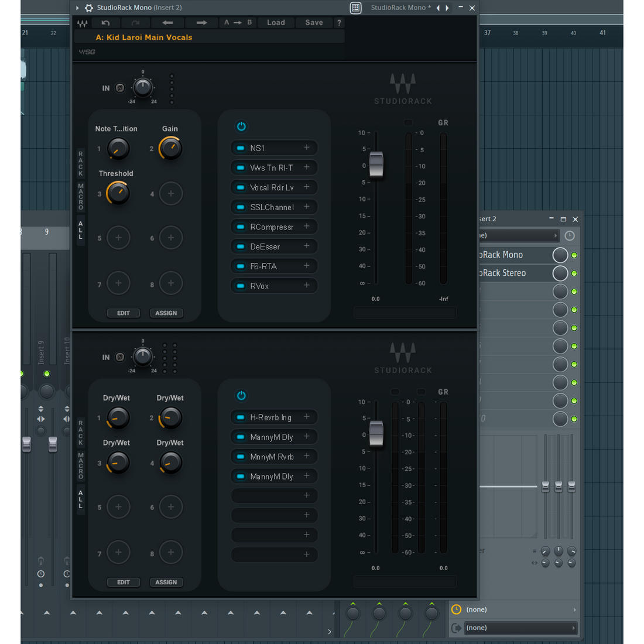Image resolution: width=644 pixels, height=644 pixels.
Task: Open the plugin picker grid icon
Action: 356,8
